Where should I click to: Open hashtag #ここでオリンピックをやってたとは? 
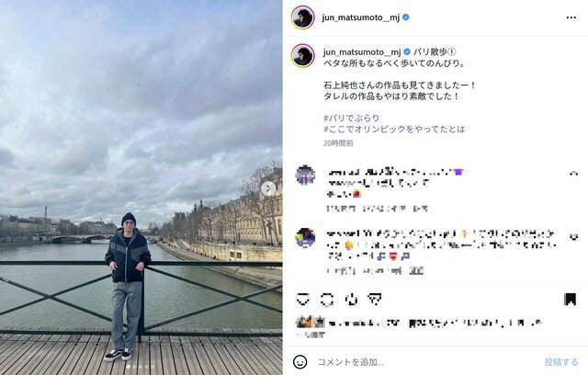point(394,130)
